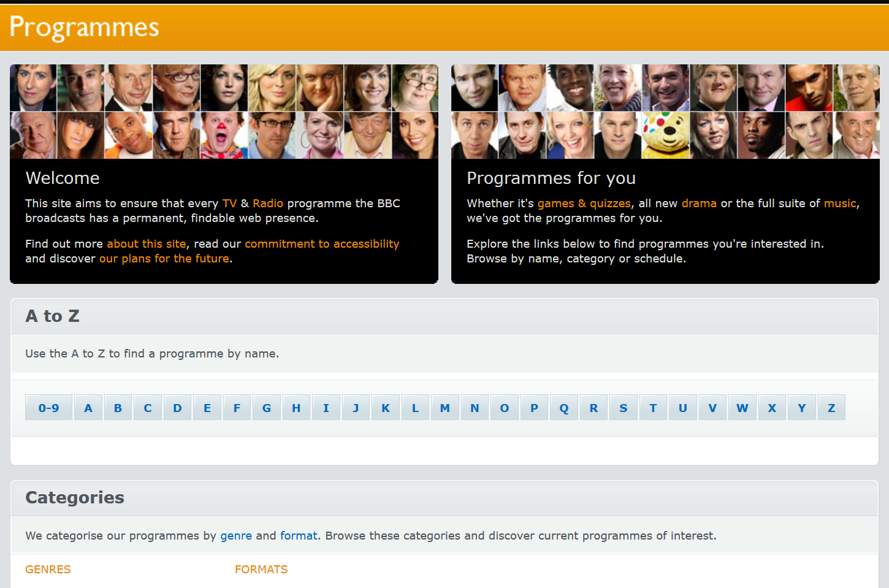Click the 'Programmes for you' heading
This screenshot has height=588, width=889.
[551, 178]
